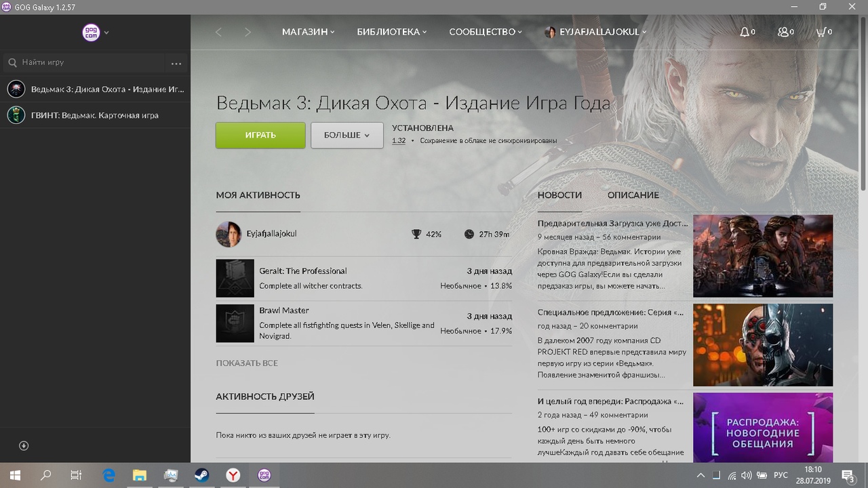Open the БОЛЬШЕ dropdown button
The width and height of the screenshot is (868, 488).
[347, 135]
